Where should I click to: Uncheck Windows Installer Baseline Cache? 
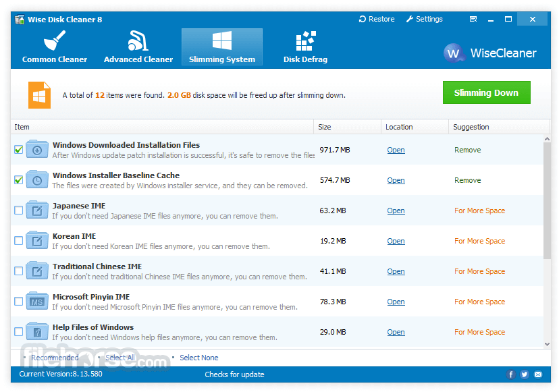18,180
